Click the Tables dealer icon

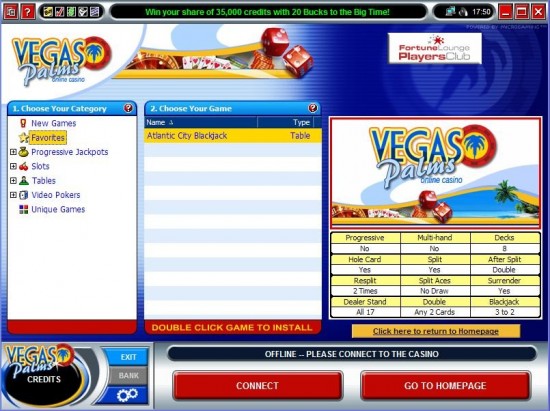click(x=24, y=181)
